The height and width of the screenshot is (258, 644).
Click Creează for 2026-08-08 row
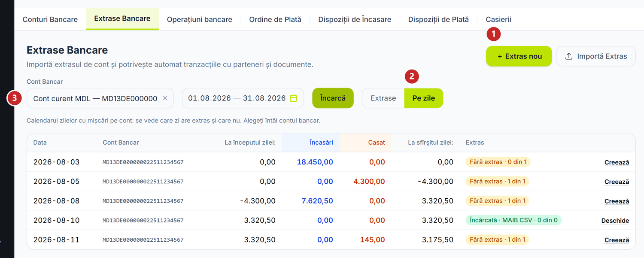(x=617, y=201)
